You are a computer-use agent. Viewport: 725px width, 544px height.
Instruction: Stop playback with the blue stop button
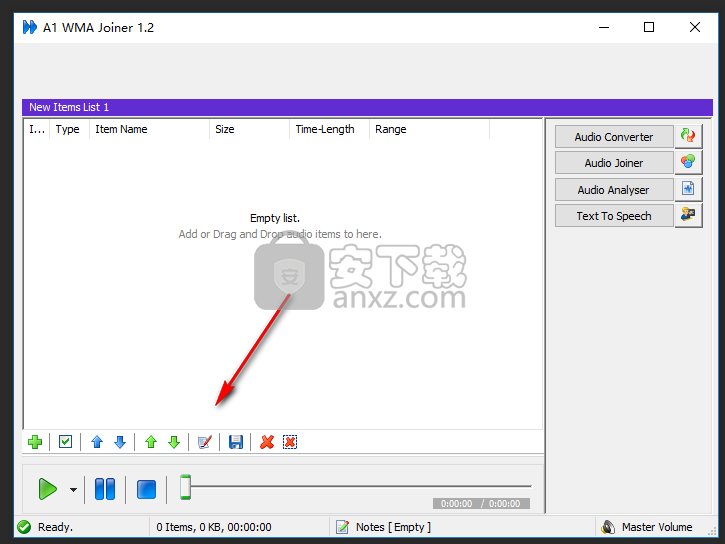[146, 489]
